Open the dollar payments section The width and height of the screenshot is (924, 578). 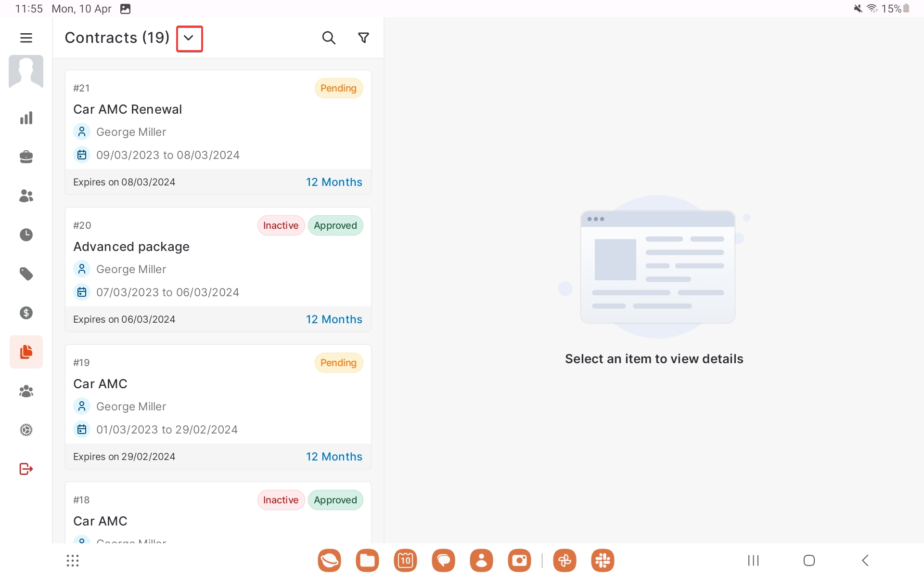pos(26,313)
